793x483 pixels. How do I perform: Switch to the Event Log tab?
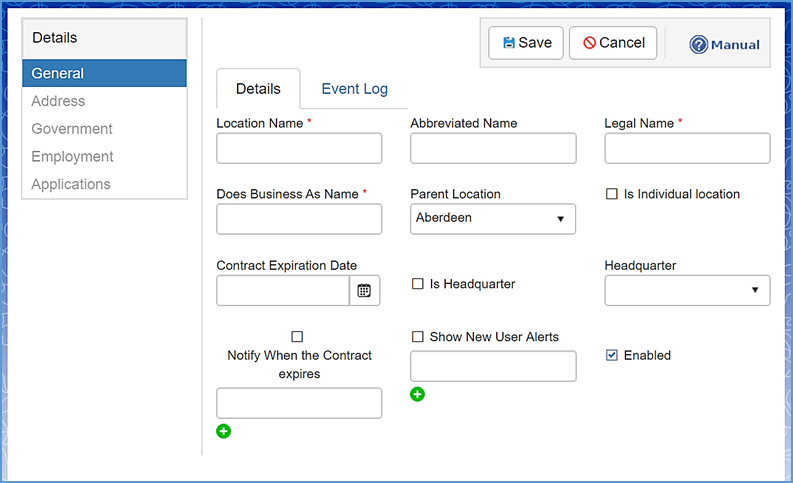point(354,89)
